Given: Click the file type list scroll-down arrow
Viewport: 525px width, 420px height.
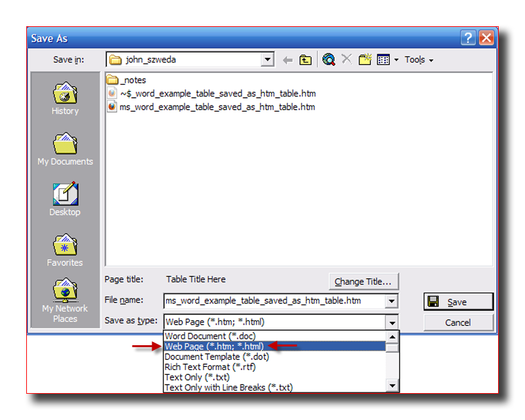Looking at the screenshot, I should click(392, 387).
